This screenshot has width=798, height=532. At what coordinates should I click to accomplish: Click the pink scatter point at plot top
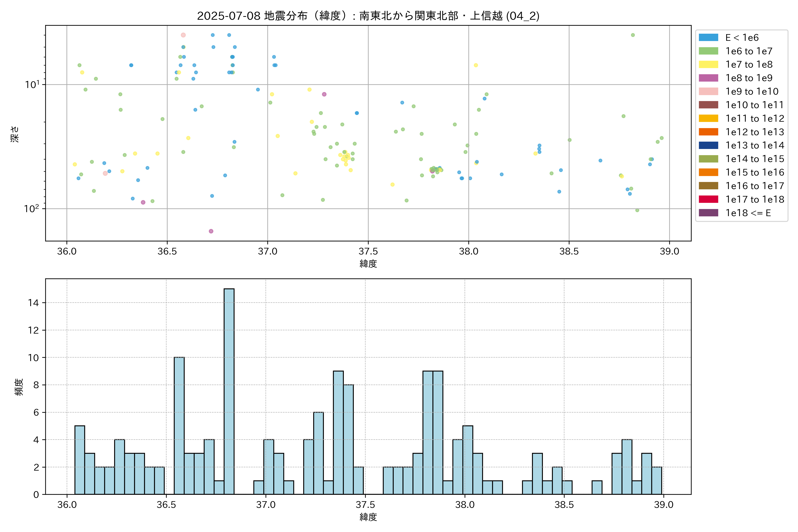coord(183,35)
